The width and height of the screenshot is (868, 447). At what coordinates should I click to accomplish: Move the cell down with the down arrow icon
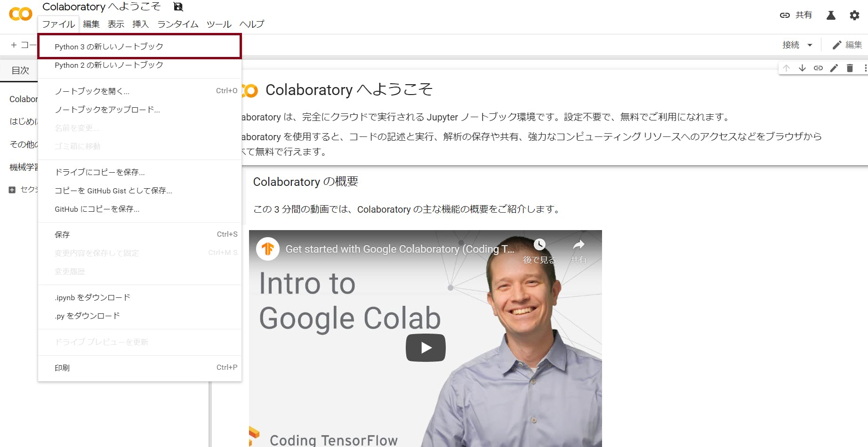(802, 68)
